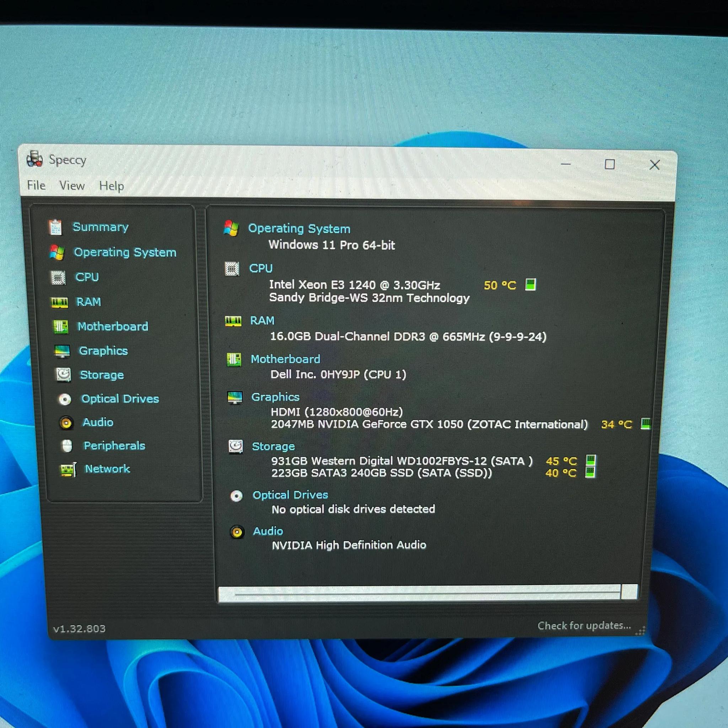Click the Intel Xeon E3 1240 text

click(354, 285)
